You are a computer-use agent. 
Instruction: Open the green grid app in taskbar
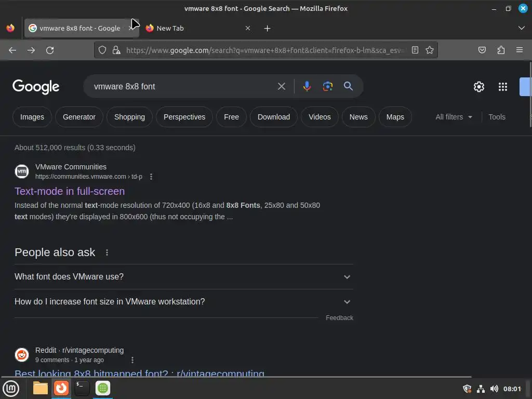point(103,388)
